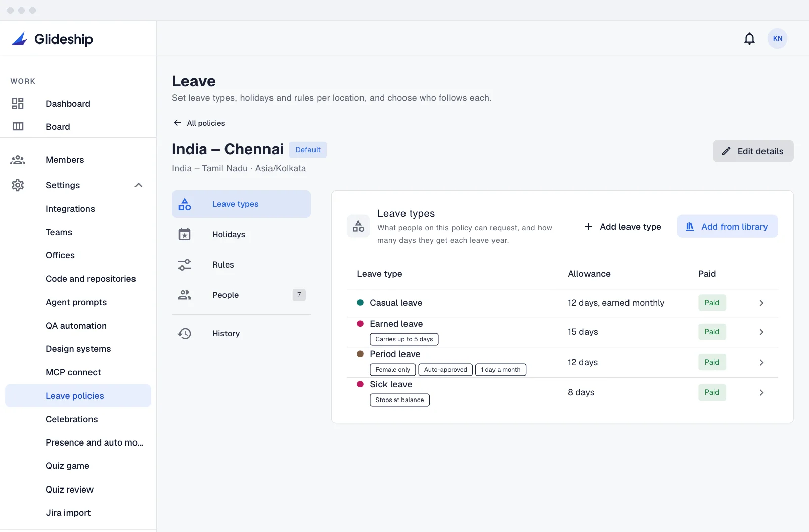Click the library books icon

tap(690, 227)
